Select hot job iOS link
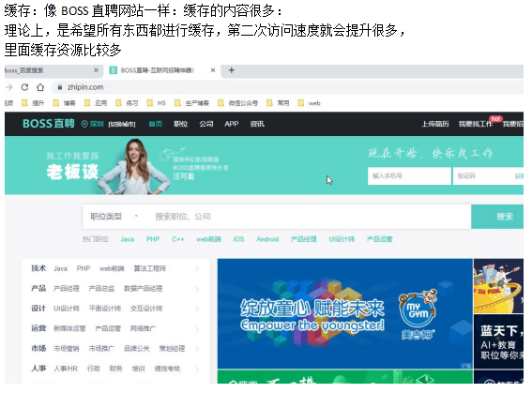 click(x=238, y=239)
